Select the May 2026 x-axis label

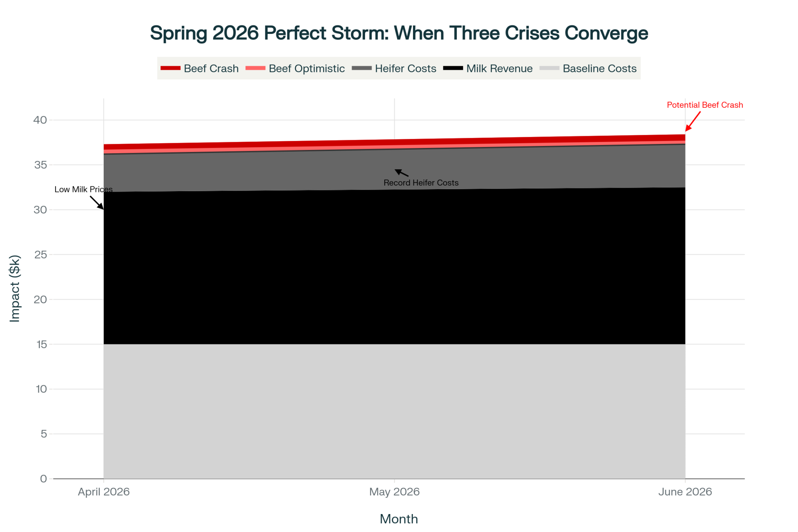pos(394,492)
